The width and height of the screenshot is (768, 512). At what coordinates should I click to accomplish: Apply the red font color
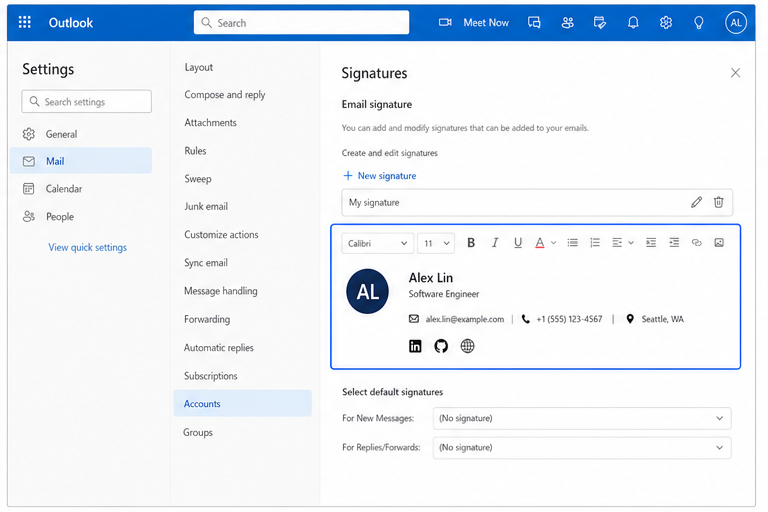tap(540, 243)
